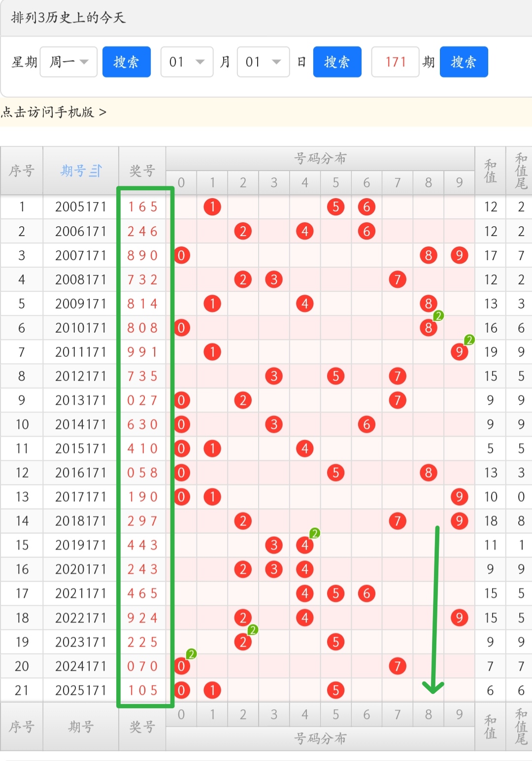Select period number 2006171

click(81, 231)
